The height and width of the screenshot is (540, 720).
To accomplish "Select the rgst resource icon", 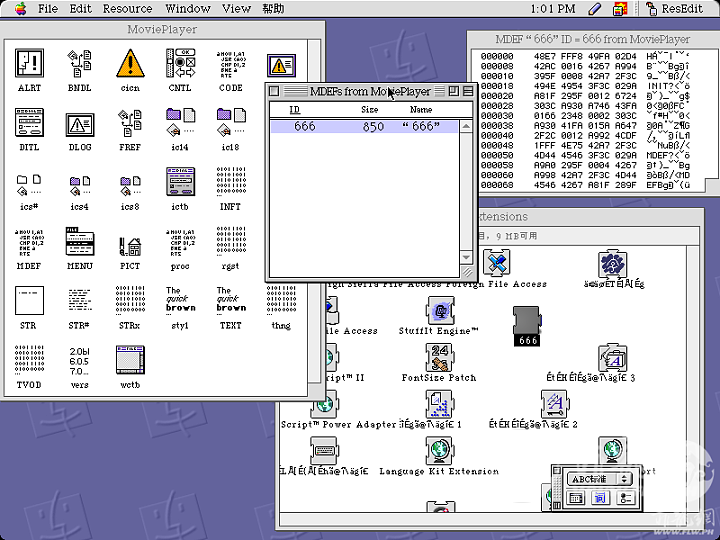I will click(231, 241).
